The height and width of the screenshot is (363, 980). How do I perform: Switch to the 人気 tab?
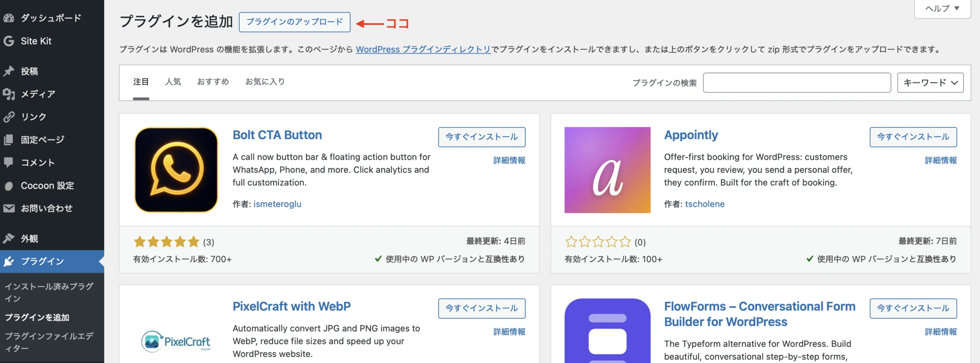[x=173, y=82]
